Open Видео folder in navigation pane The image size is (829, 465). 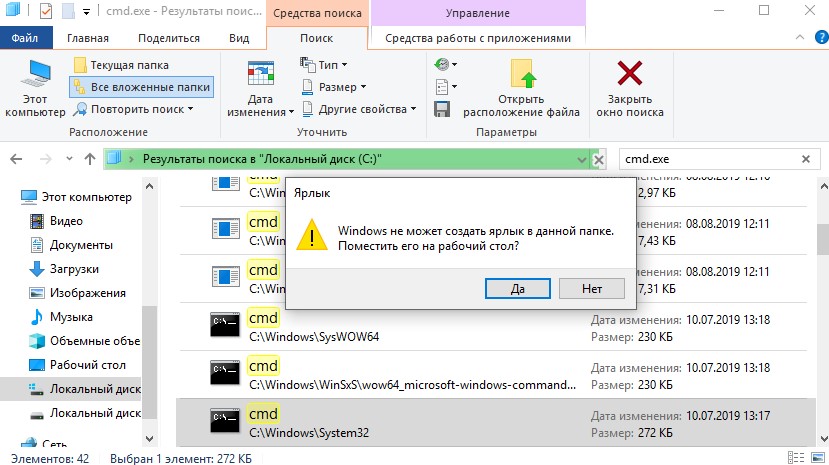(57, 221)
